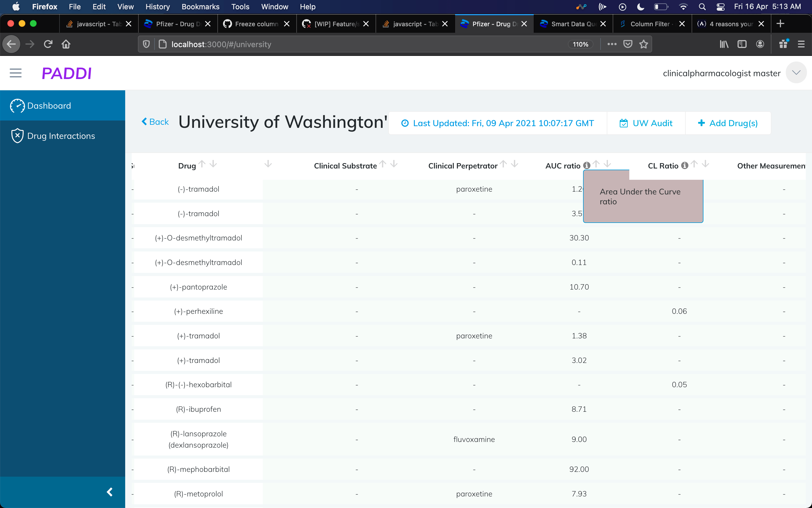Sort Drug column ascending arrow
812x508 pixels.
202,164
